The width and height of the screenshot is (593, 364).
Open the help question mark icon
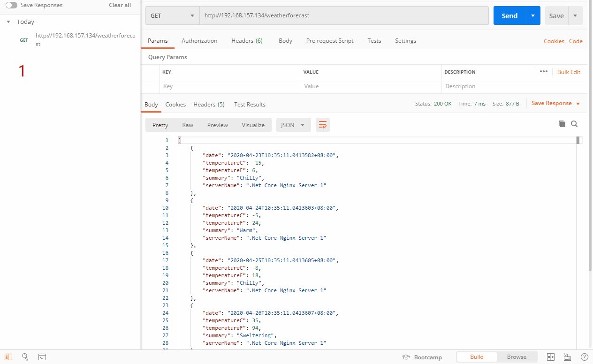pyautogui.click(x=584, y=357)
